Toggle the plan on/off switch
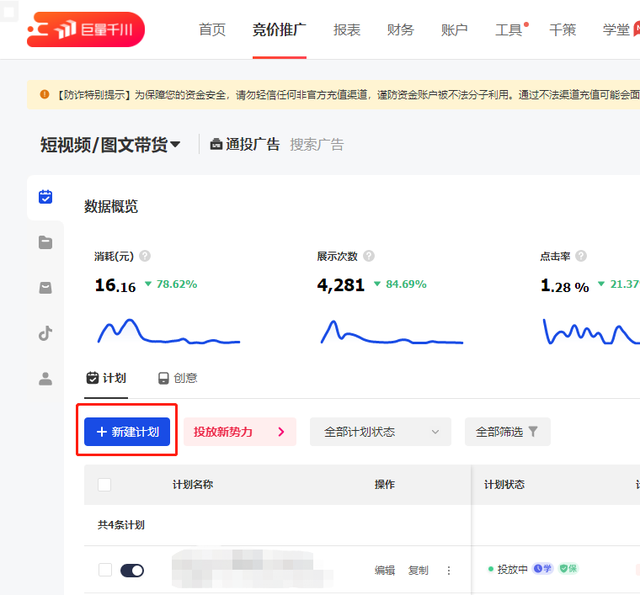 pyautogui.click(x=132, y=570)
